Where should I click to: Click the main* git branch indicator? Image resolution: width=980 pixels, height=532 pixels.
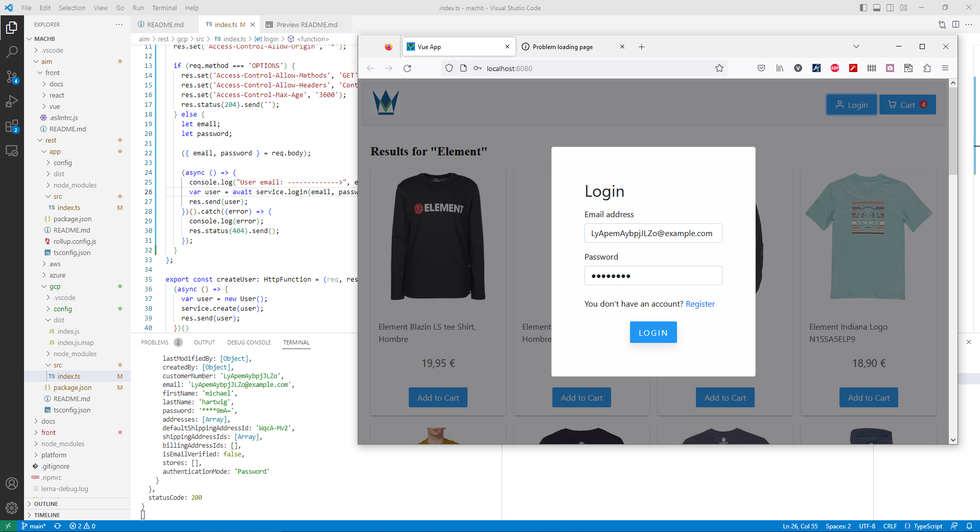click(34, 526)
